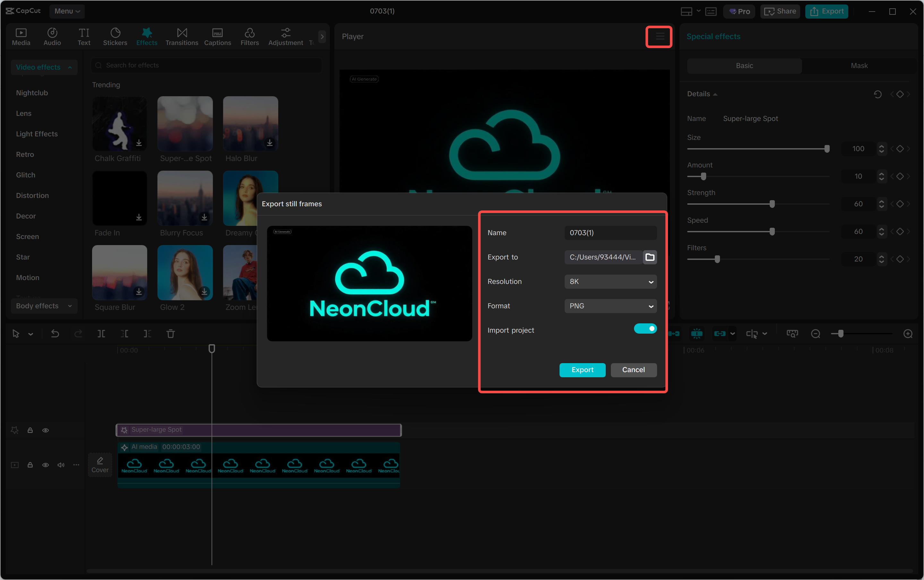Open the Transitions panel

point(181,37)
